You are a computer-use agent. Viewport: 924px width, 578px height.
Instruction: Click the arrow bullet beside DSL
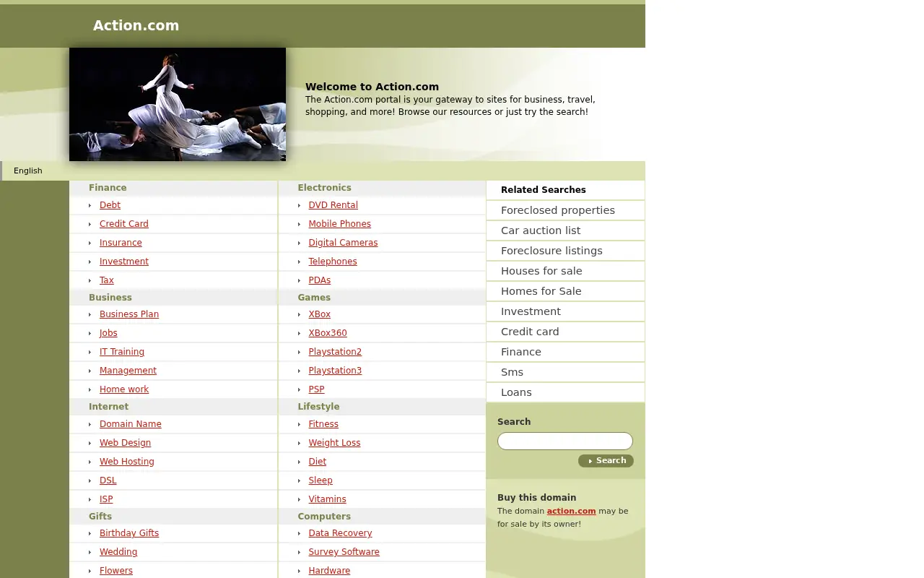pos(90,481)
